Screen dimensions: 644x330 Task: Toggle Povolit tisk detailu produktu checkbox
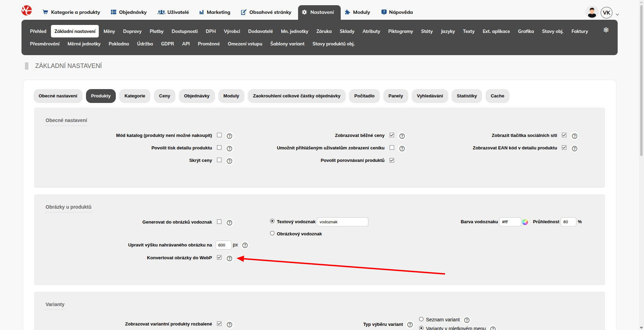tap(219, 148)
